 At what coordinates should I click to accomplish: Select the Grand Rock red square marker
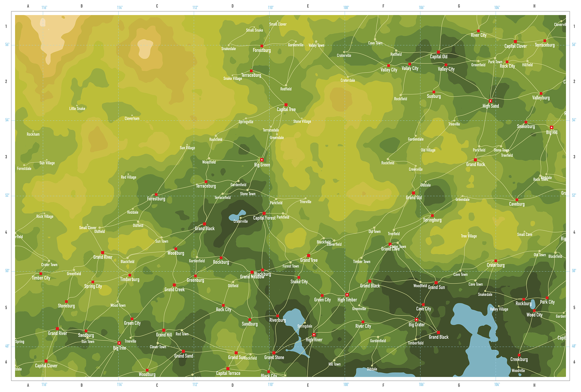(x=475, y=160)
